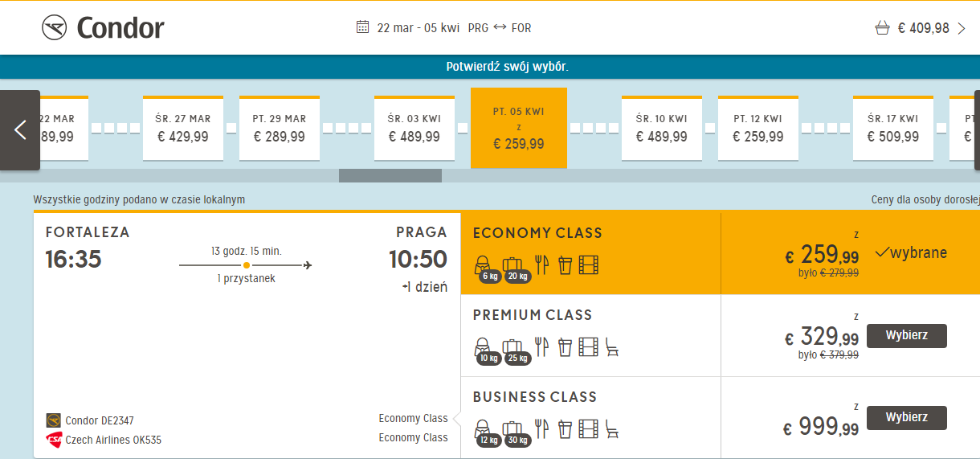
Task: Click the Premium Class entertainment film icon
Action: pyautogui.click(x=589, y=346)
